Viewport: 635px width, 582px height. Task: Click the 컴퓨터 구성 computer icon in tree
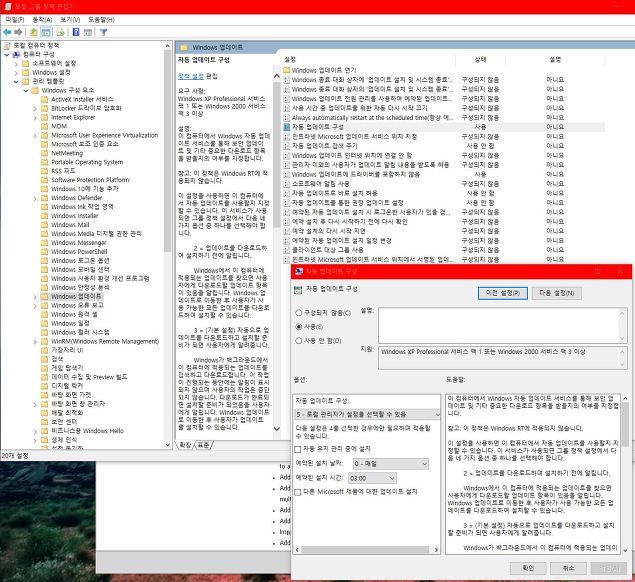(16, 54)
